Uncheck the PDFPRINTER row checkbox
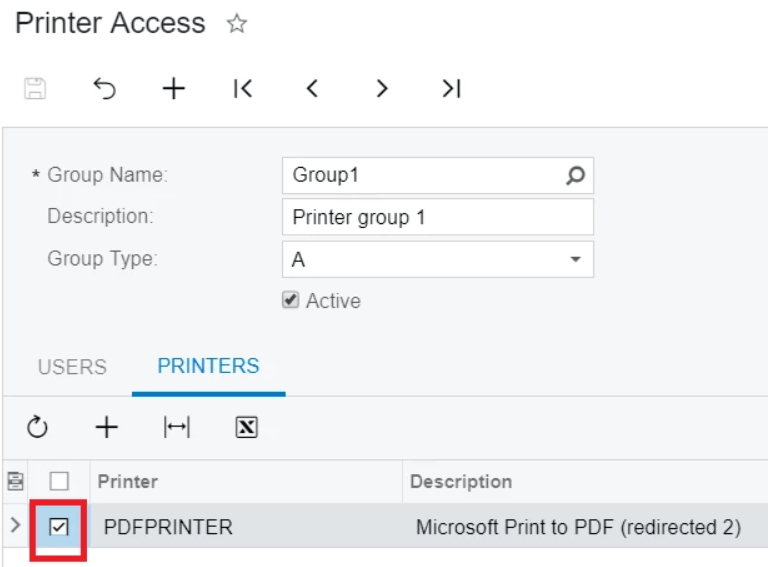This screenshot has width=768, height=567. coord(59,527)
